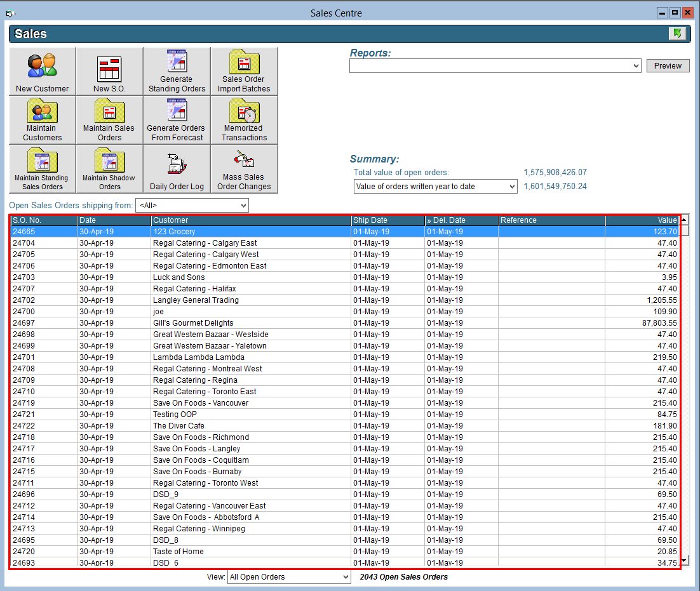Select The Diver Cafe order
The height and width of the screenshot is (591, 700).
point(345,426)
